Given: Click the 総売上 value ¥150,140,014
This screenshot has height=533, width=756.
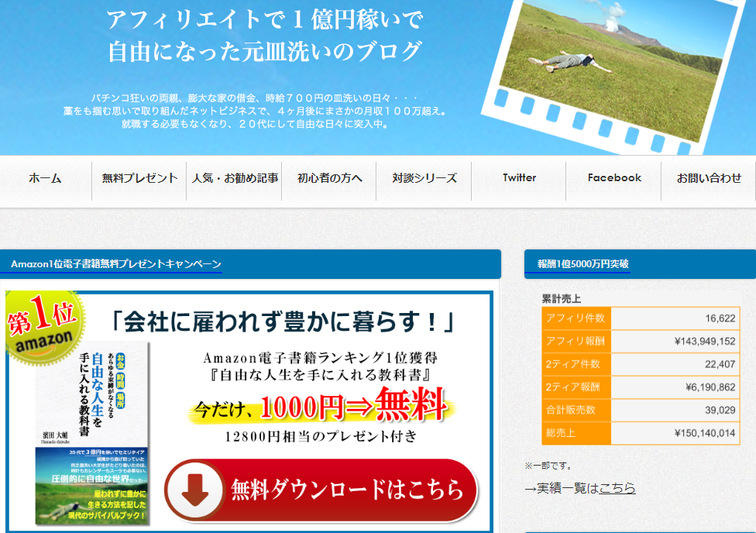Looking at the screenshot, I should pos(705,433).
